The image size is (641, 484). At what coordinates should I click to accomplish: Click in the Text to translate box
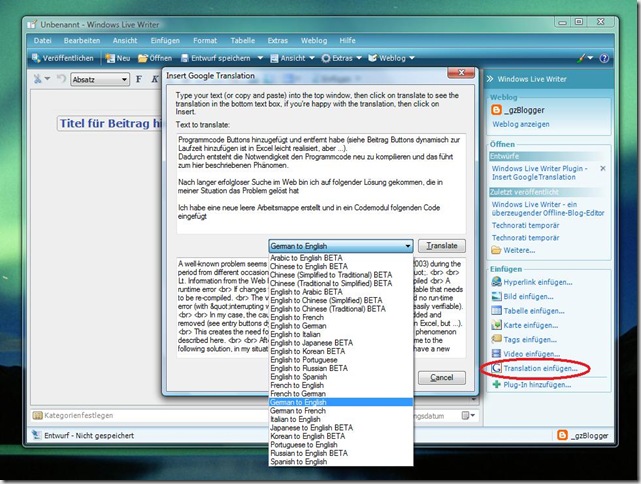(x=321, y=183)
